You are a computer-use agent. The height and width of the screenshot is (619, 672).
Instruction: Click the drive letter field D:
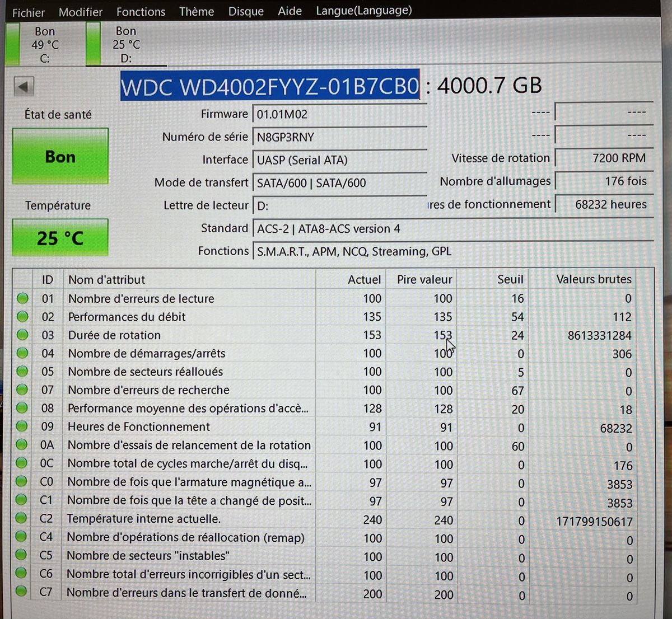(339, 206)
